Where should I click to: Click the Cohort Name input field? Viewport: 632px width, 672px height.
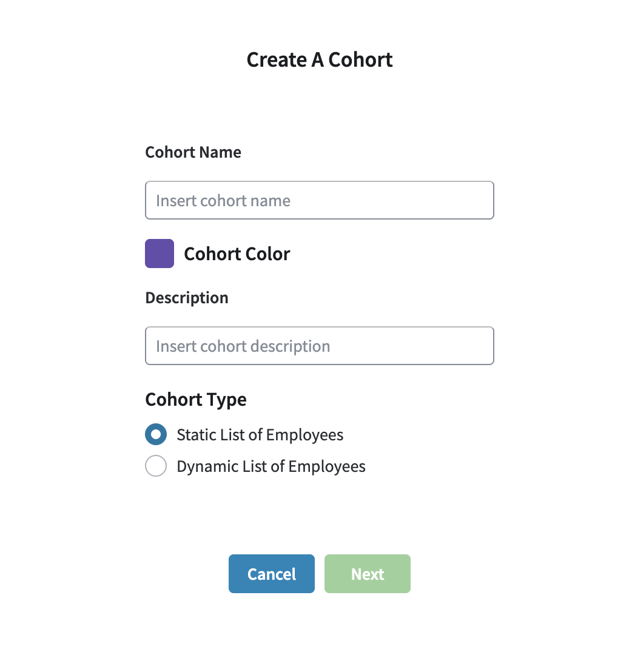coord(319,200)
